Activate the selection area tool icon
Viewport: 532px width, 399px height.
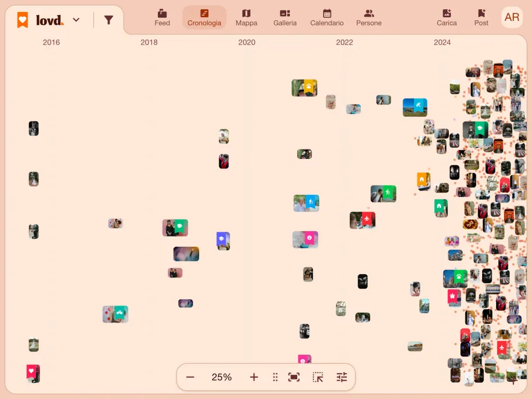(318, 377)
